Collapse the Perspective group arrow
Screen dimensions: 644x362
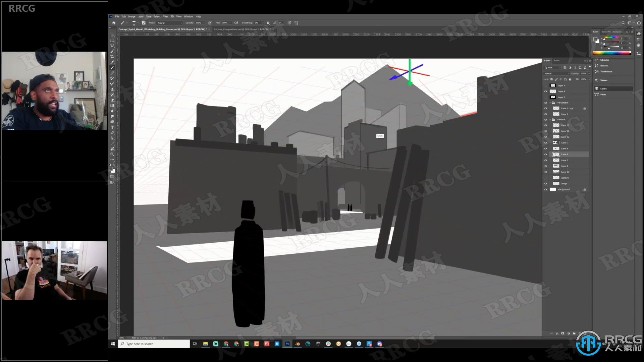pyautogui.click(x=550, y=103)
